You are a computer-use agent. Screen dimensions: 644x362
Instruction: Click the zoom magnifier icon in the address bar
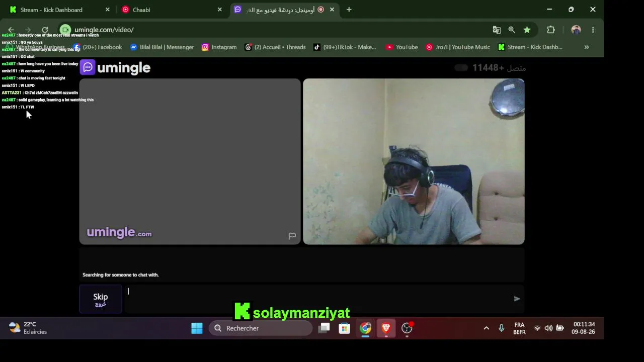click(x=512, y=30)
